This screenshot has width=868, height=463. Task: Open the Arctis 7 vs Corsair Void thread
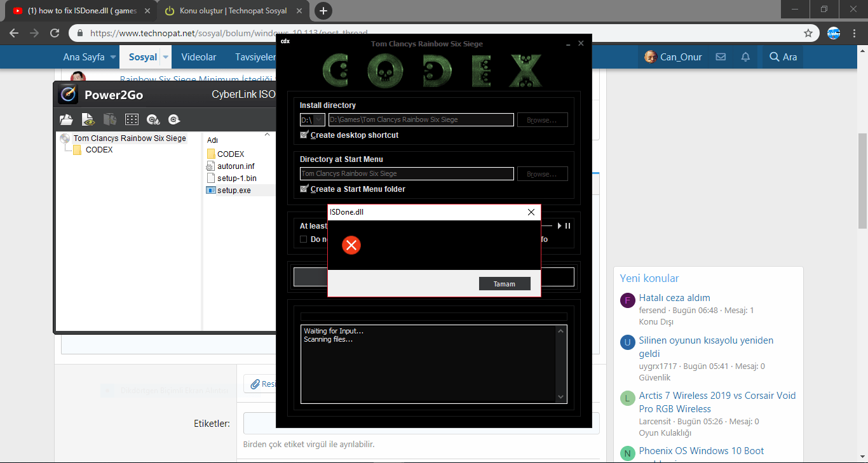717,402
